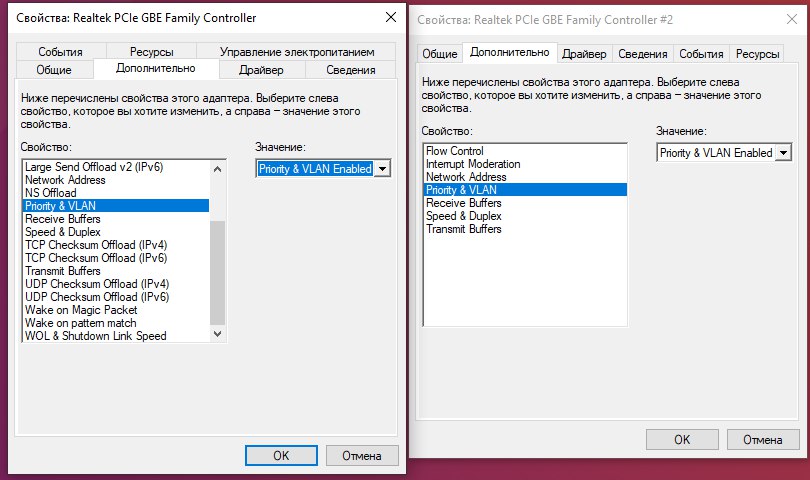This screenshot has height=480, width=810.
Task: Open Сведения tab in Controller #2 window
Action: [643, 54]
